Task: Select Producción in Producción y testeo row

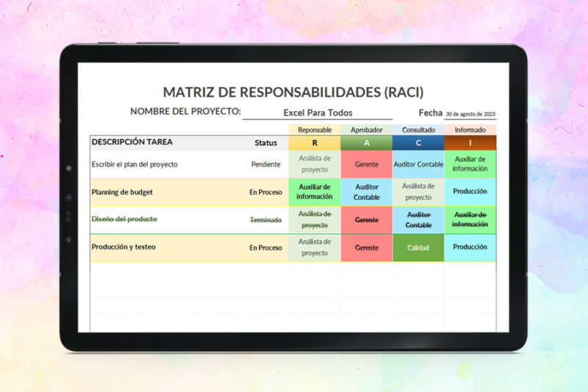Action: tap(470, 248)
